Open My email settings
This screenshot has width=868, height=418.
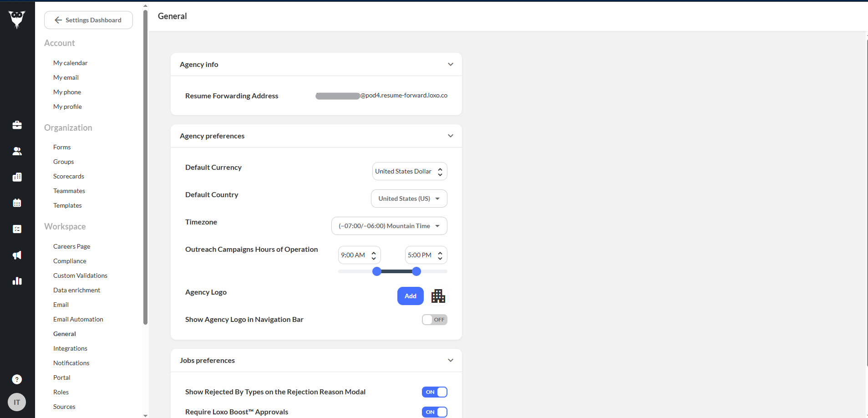tap(66, 77)
